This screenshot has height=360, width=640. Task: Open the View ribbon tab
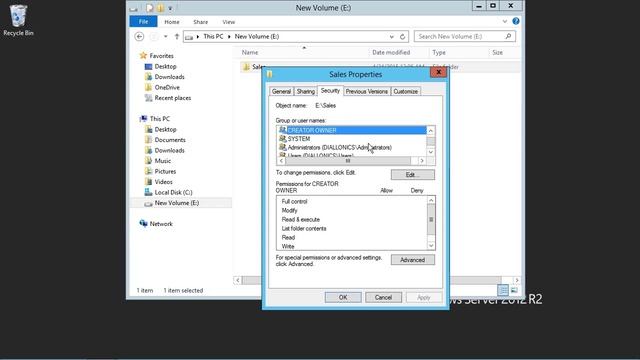point(229,22)
